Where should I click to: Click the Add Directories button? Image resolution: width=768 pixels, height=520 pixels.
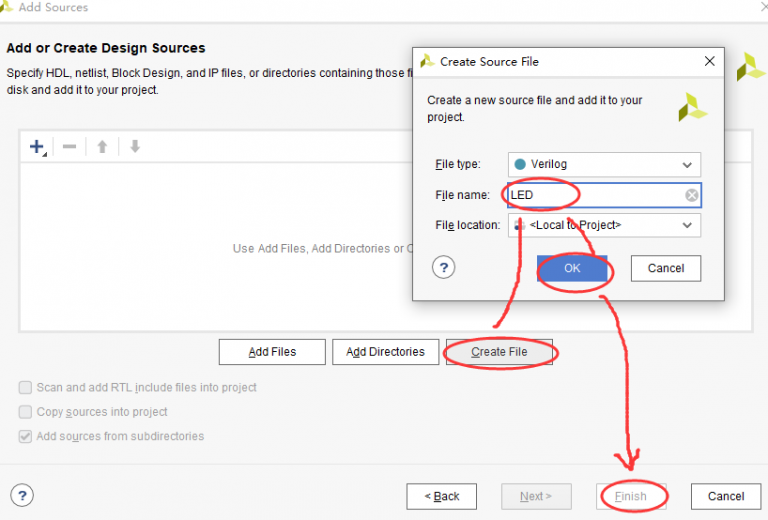coord(385,352)
